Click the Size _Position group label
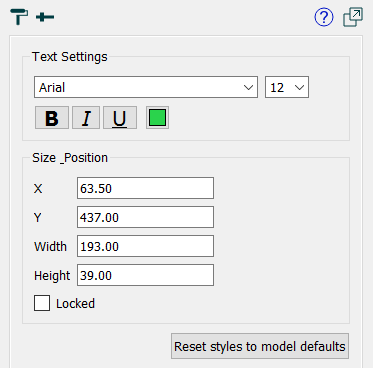373x368 pixels. coord(70,158)
